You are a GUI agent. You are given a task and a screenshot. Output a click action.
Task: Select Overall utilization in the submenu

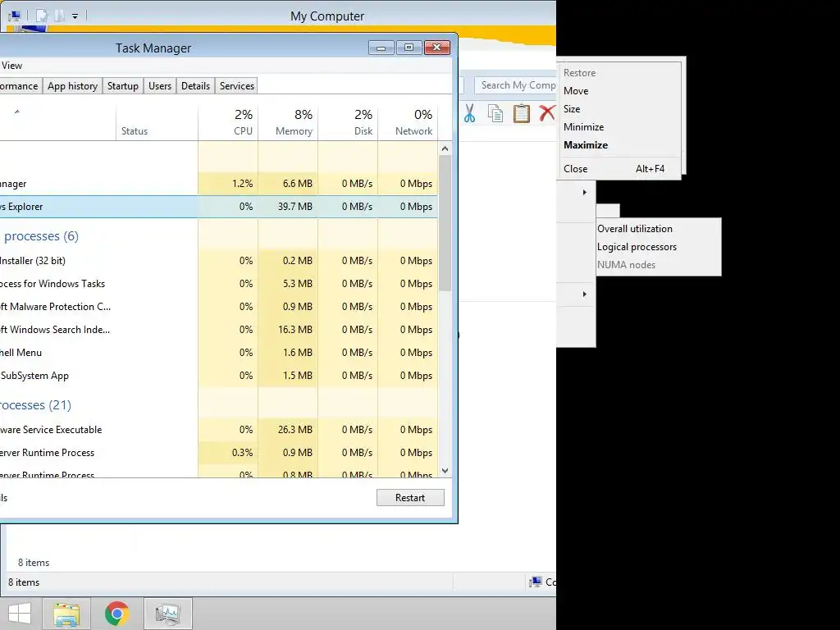click(x=659, y=229)
